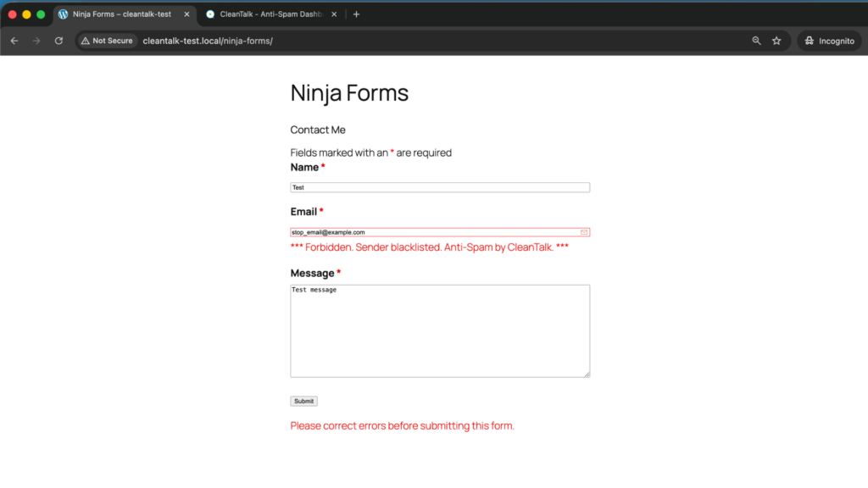Go back using the browser back arrow
Viewport: 868px width, 488px height.
14,41
